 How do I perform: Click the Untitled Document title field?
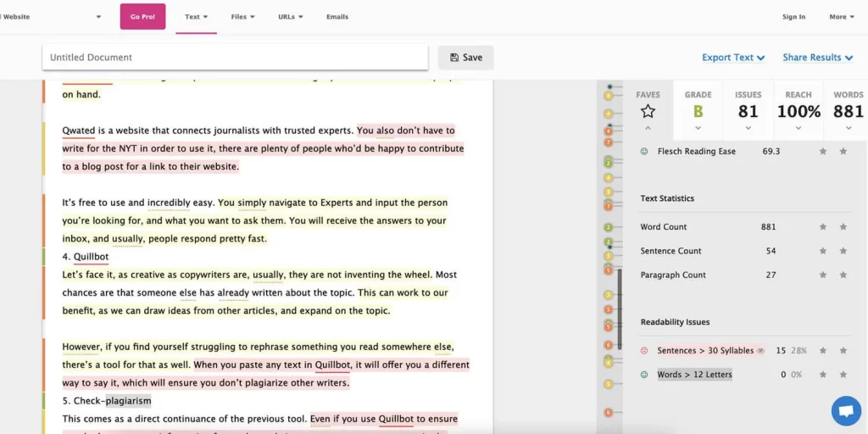pyautogui.click(x=235, y=57)
